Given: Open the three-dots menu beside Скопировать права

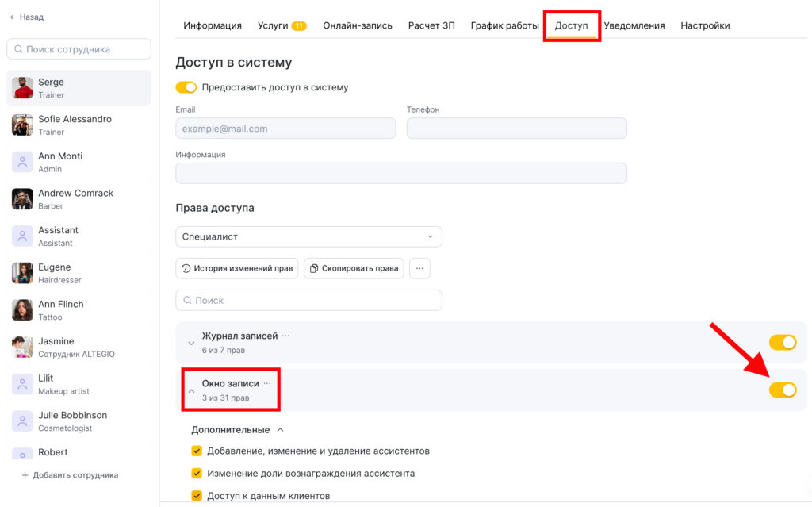Looking at the screenshot, I should pos(419,268).
